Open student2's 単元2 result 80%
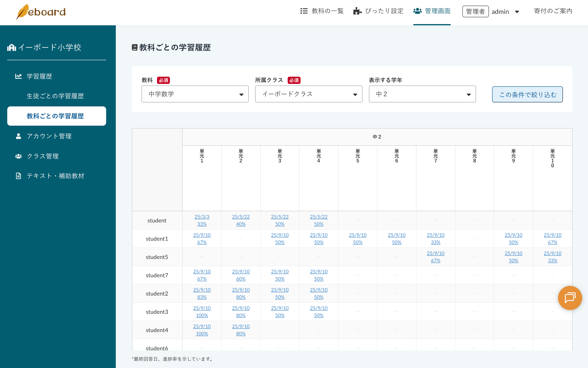Image resolution: width=588 pixels, height=368 pixels. pos(241,293)
